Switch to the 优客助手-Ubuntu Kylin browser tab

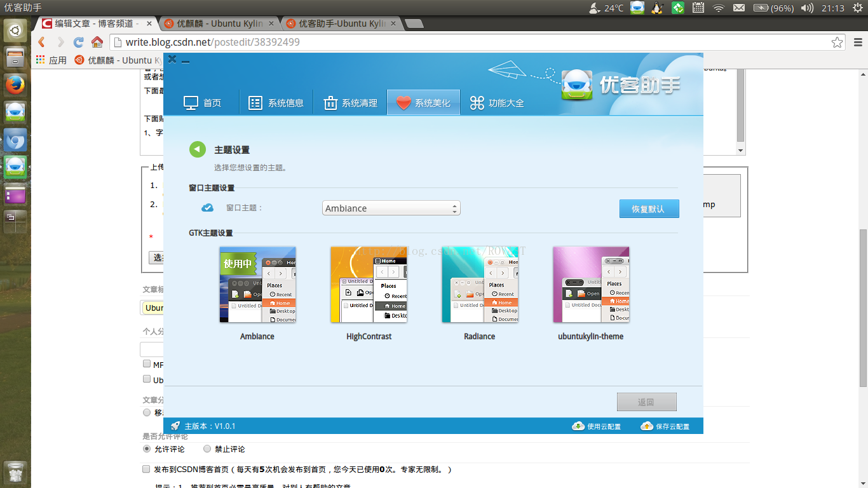point(341,24)
